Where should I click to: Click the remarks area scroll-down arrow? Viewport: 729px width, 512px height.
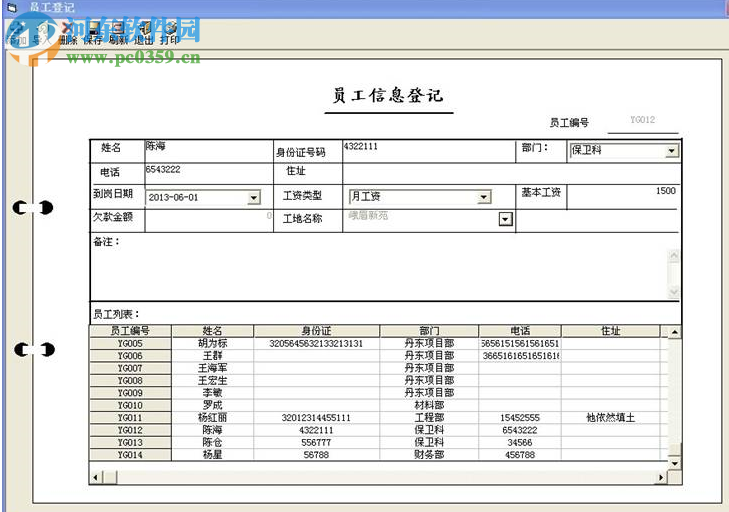(673, 292)
